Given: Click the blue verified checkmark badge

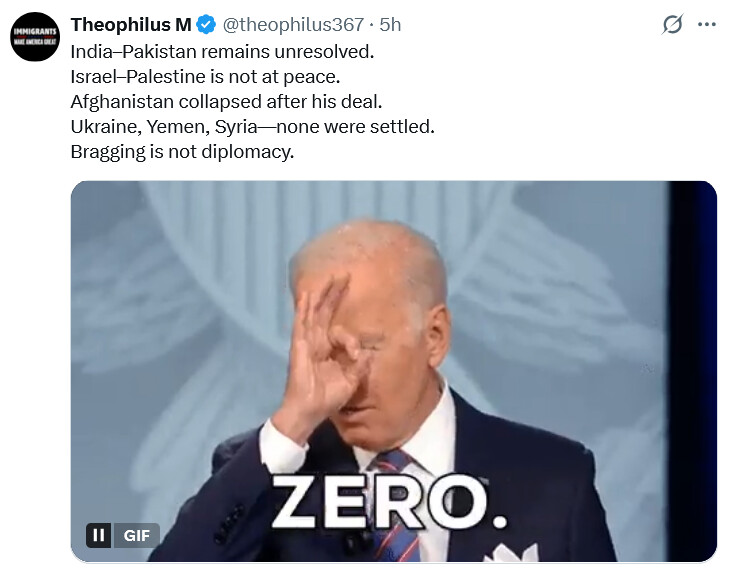Looking at the screenshot, I should (206, 25).
